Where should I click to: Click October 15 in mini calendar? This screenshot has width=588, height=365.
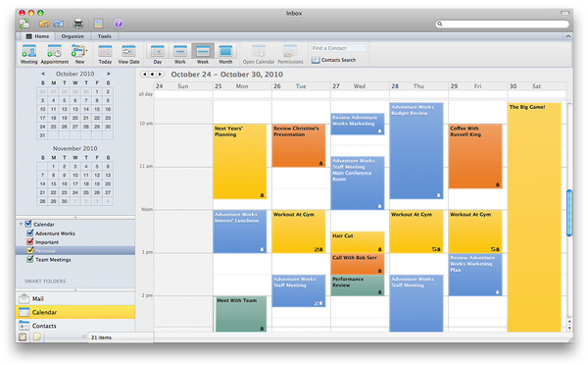point(97,109)
